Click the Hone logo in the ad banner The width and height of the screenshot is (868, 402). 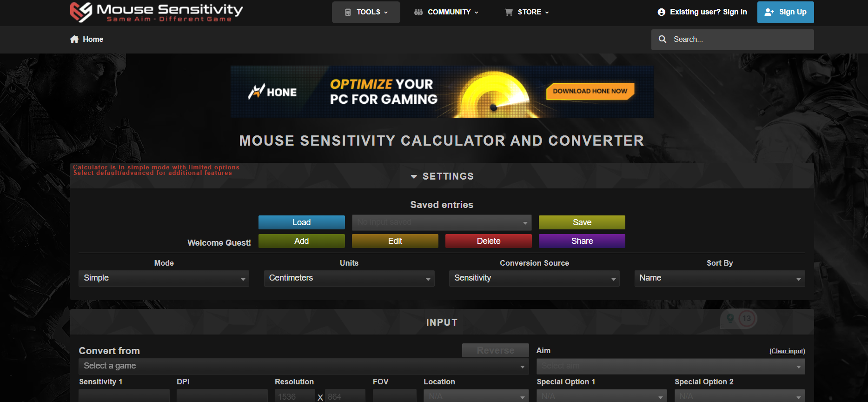click(272, 92)
